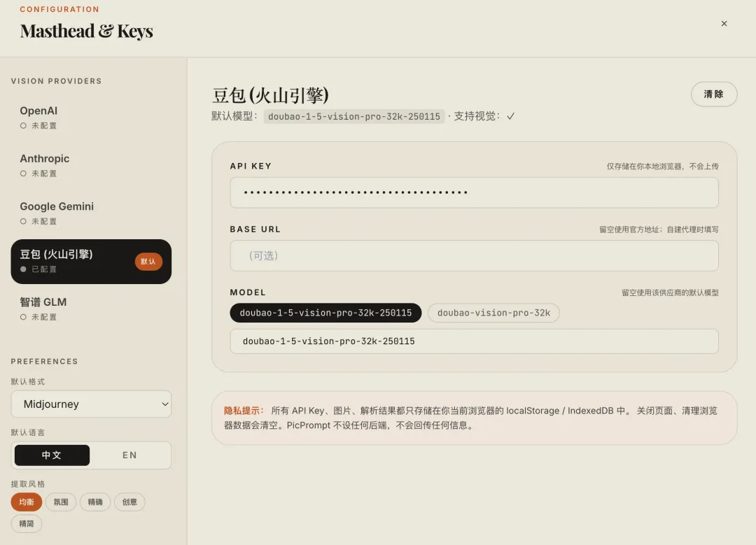Focus the API KEY password field
Image resolution: width=756 pixels, height=545 pixels.
click(474, 192)
